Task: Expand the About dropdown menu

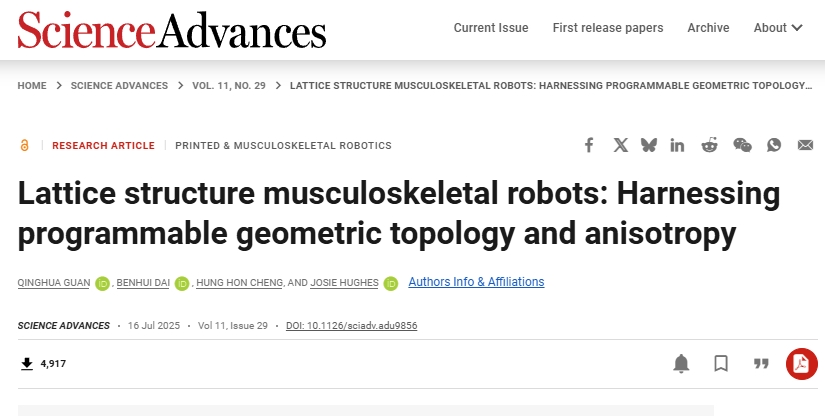Action: click(x=778, y=28)
